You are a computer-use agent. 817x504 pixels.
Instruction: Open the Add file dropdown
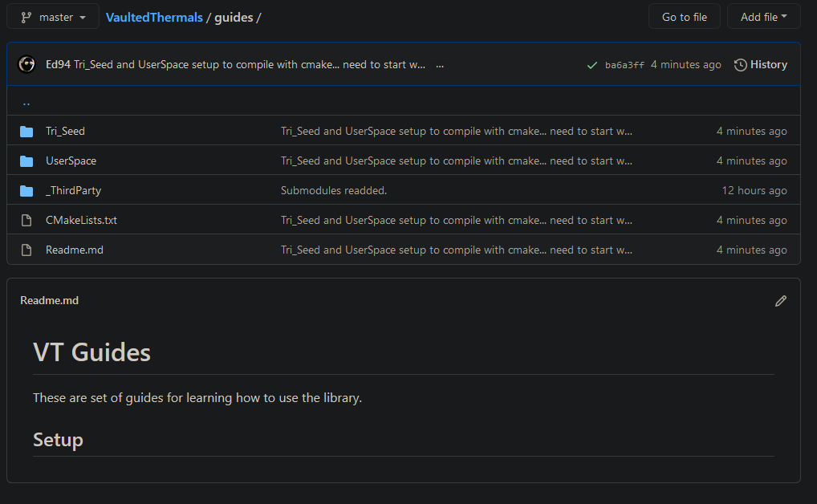tap(763, 16)
